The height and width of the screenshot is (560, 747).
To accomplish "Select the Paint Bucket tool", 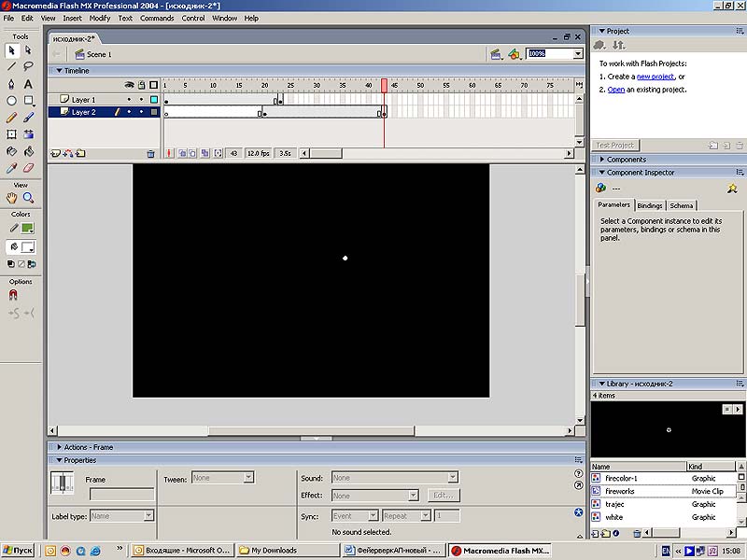I will 28,151.
